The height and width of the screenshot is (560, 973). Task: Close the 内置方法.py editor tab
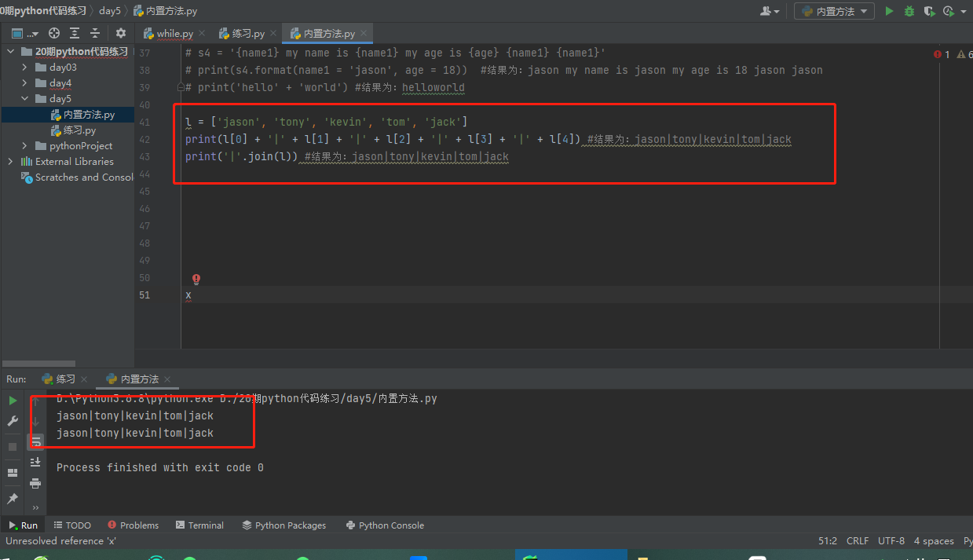click(364, 34)
